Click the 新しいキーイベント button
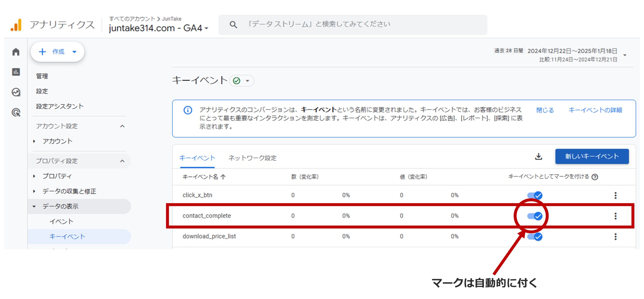 coord(592,156)
